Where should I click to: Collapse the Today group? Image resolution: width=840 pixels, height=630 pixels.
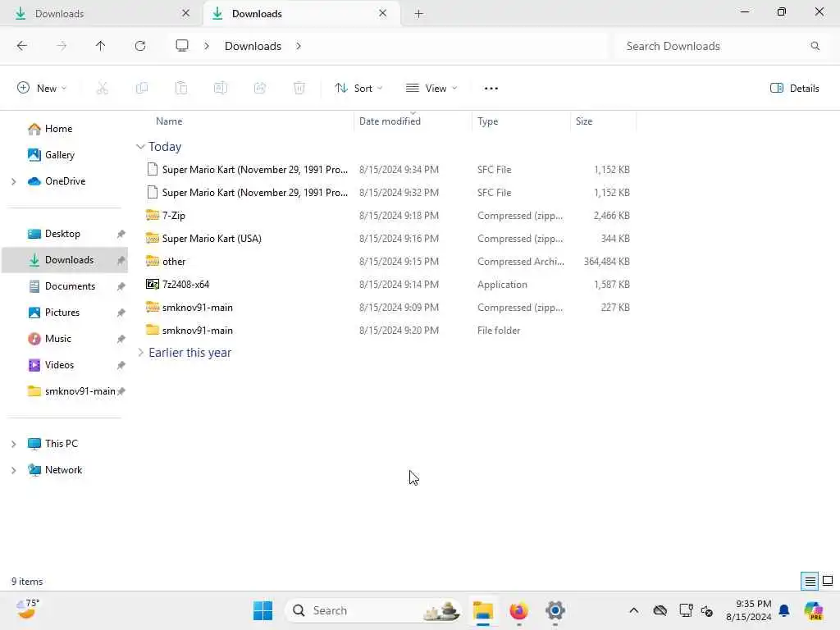(140, 146)
